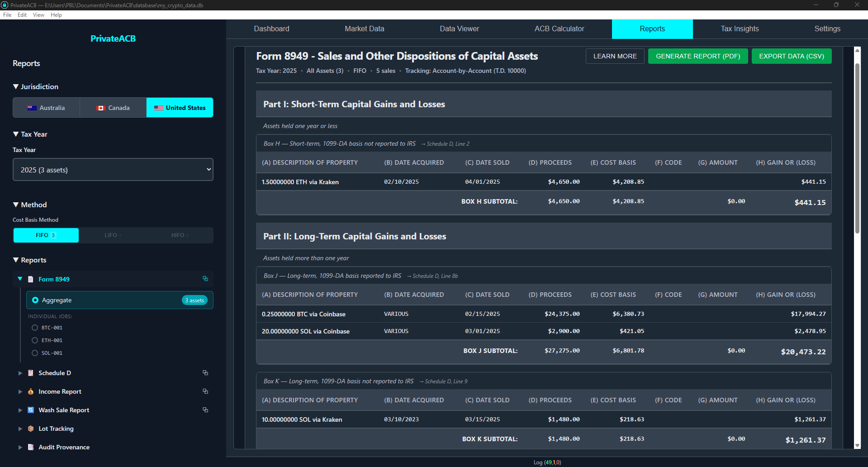Click the copy icon beside Form 8949
Viewport: 868px width, 467px height.
pyautogui.click(x=205, y=279)
